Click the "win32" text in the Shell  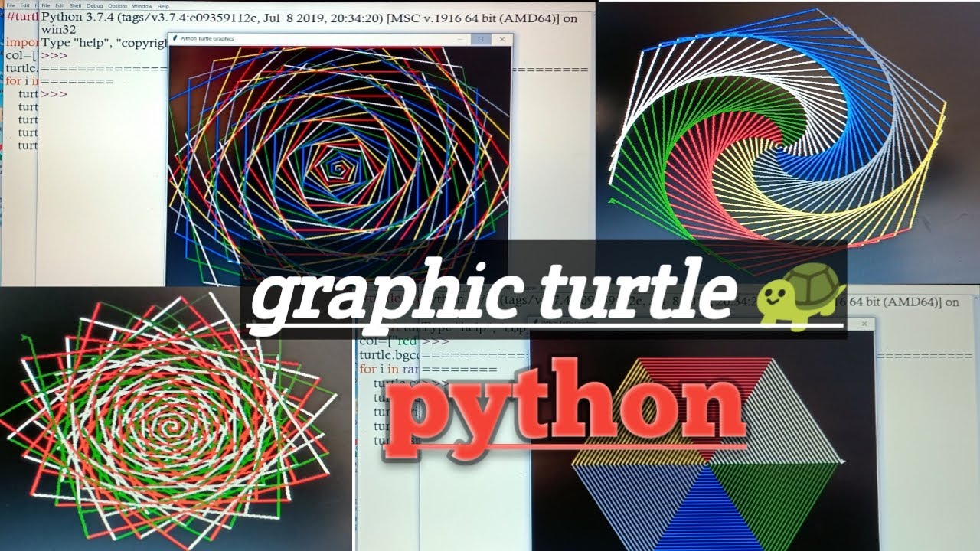click(x=58, y=30)
